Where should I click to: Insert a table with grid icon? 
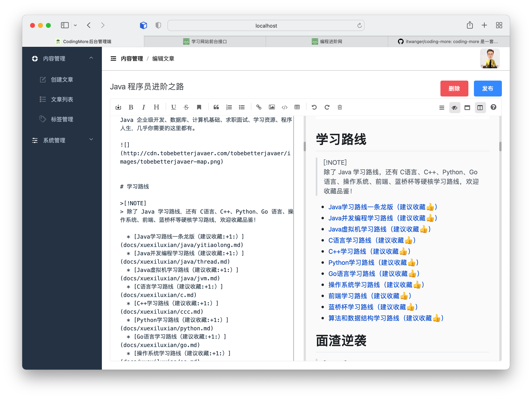297,107
